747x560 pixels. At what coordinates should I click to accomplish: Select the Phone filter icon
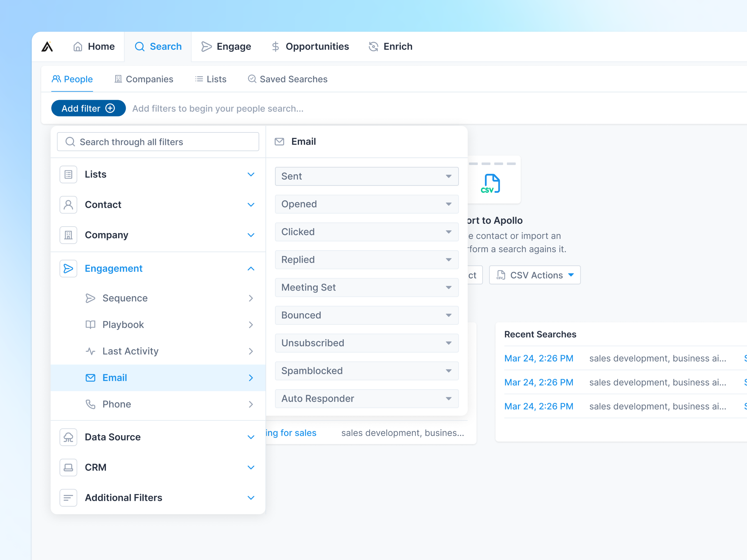click(91, 404)
